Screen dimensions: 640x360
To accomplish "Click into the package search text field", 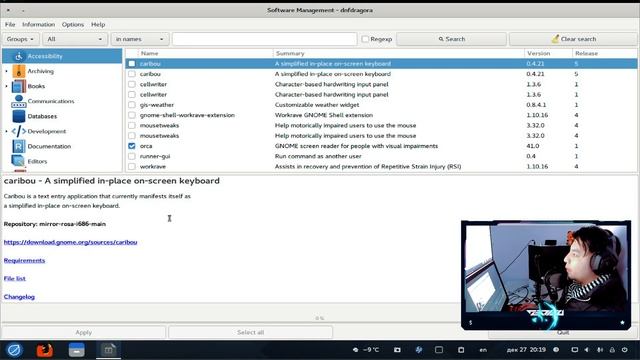I will [264, 39].
